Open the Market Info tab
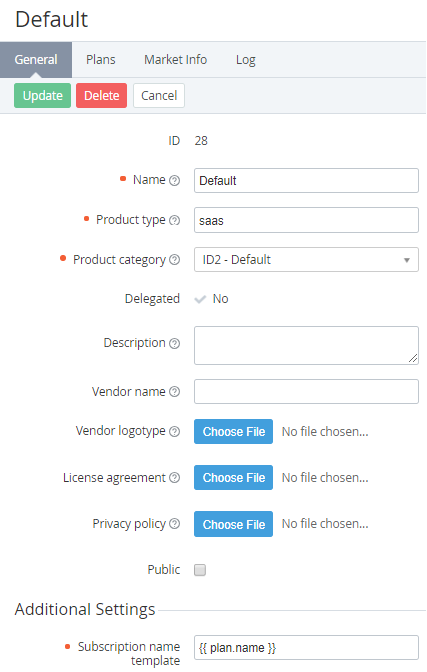Screen dimensions: 427x672 pyautogui.click(x=175, y=60)
